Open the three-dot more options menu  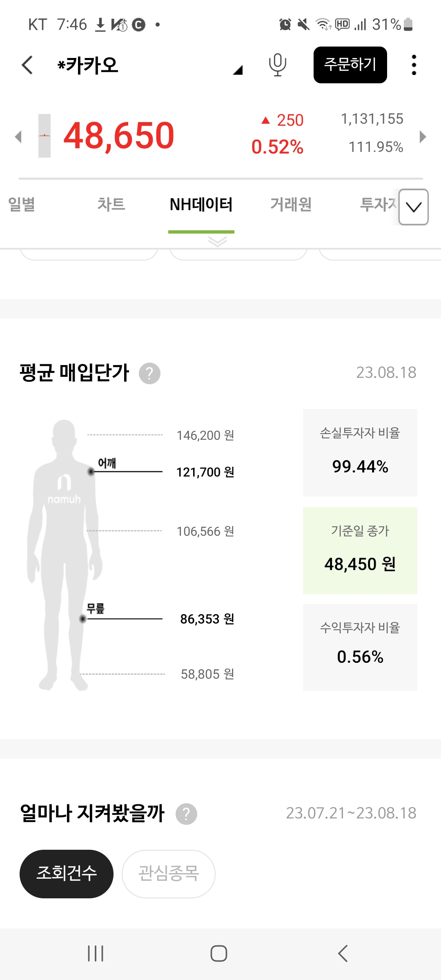point(414,65)
